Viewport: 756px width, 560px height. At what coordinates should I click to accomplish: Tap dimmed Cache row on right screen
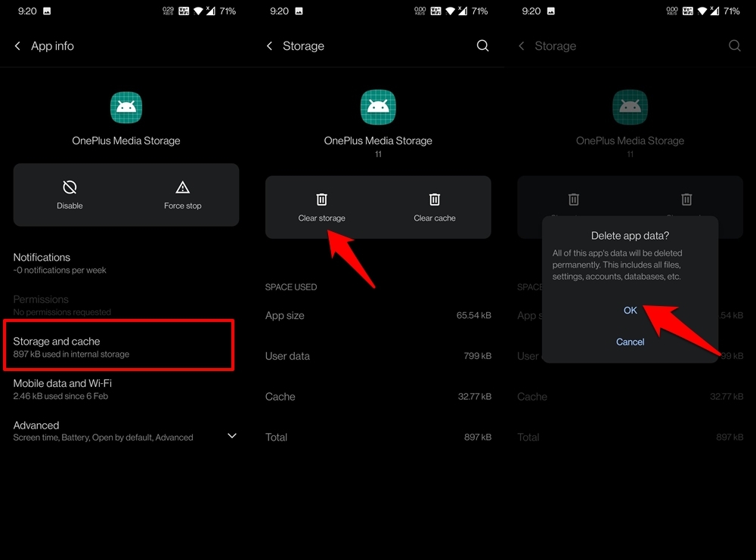click(631, 396)
